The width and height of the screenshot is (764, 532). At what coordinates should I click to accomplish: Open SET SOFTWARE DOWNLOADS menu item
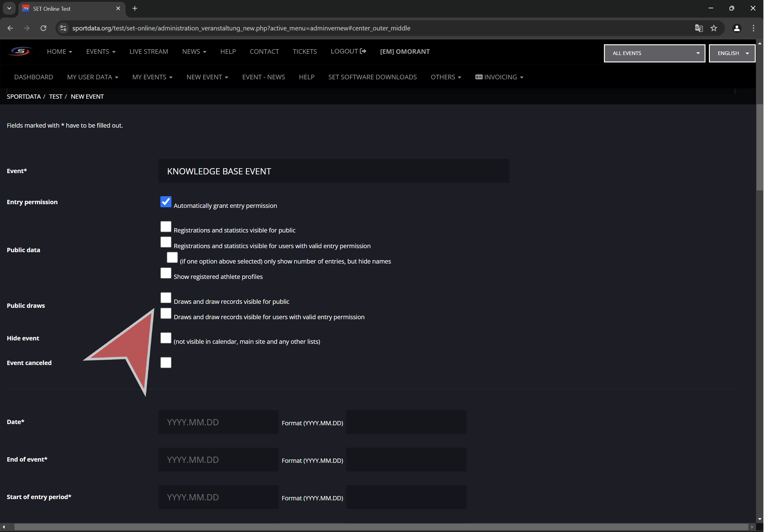pyautogui.click(x=372, y=77)
